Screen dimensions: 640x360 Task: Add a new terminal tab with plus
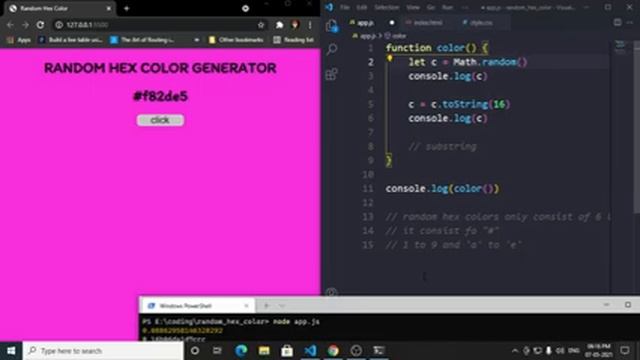tap(266, 306)
